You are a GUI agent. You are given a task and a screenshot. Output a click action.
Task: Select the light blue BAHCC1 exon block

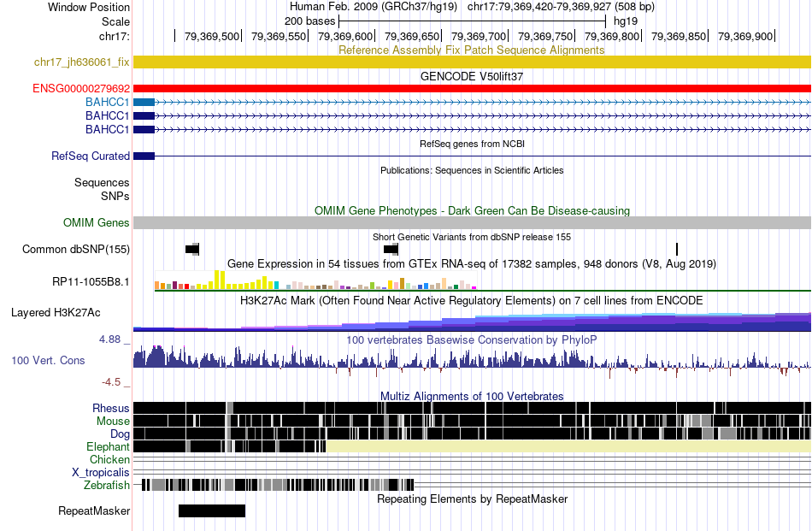(144, 102)
